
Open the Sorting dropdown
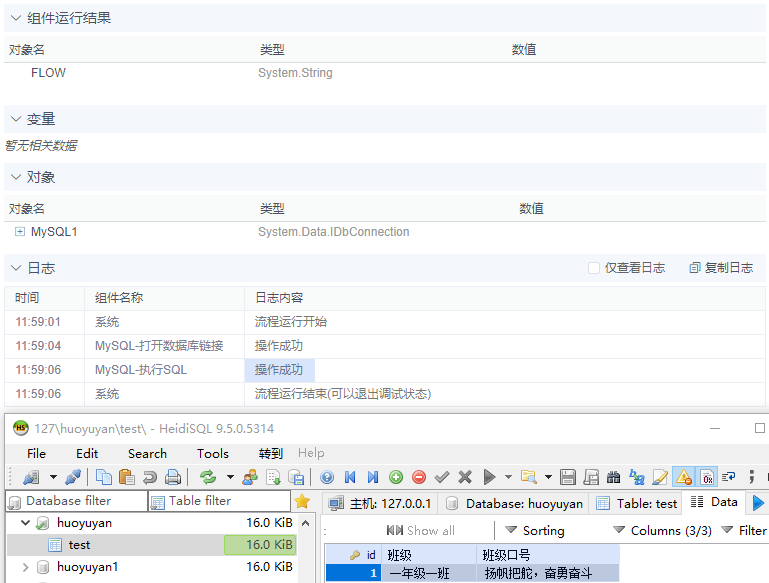pos(535,531)
